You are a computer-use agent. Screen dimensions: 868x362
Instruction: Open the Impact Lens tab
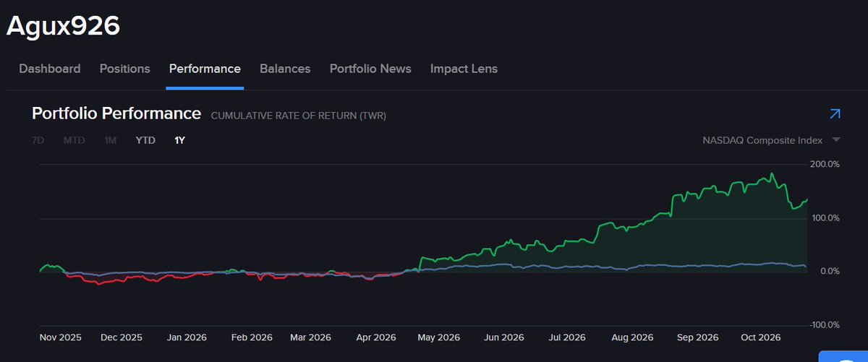point(464,69)
